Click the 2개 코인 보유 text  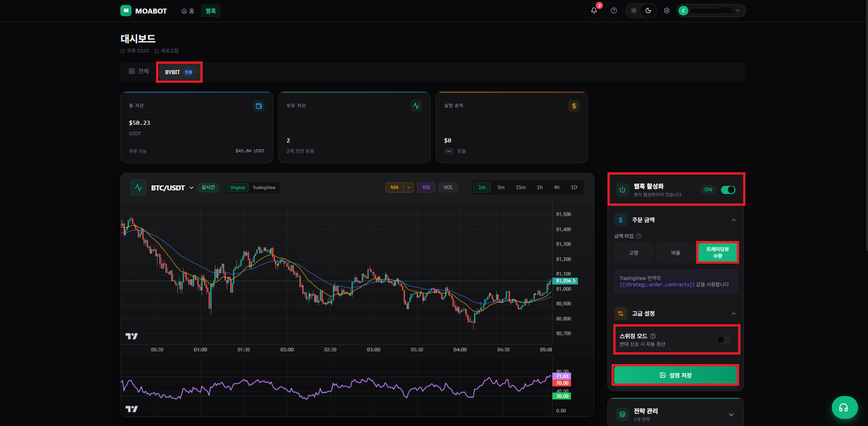(300, 151)
